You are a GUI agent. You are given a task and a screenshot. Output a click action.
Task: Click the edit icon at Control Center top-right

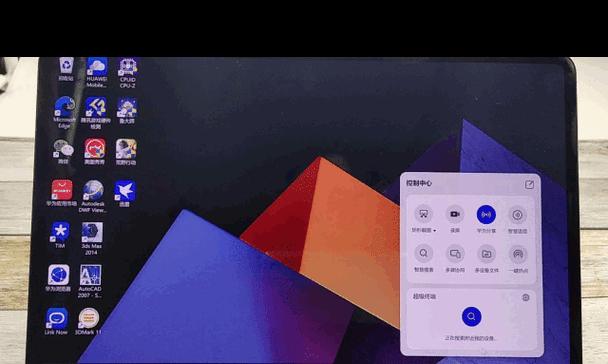[x=529, y=185]
